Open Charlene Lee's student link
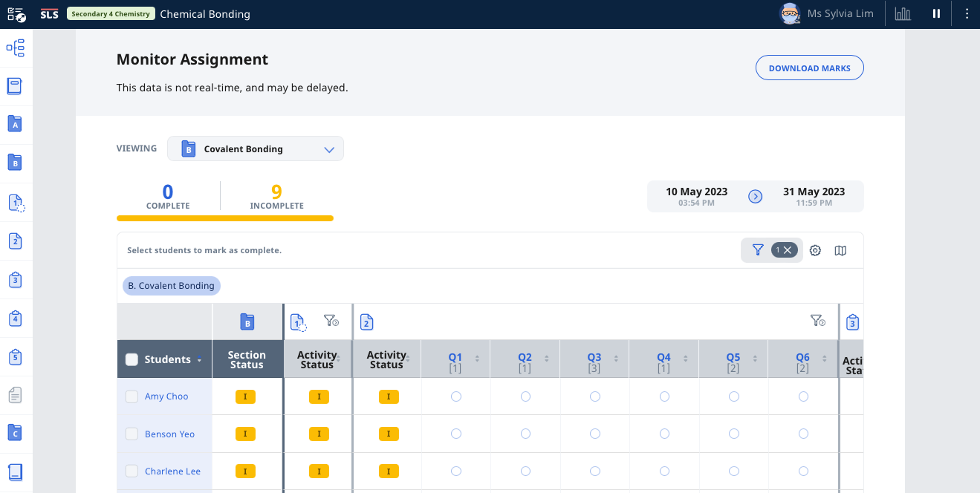Screen dimensions: 980x493 (x=172, y=471)
